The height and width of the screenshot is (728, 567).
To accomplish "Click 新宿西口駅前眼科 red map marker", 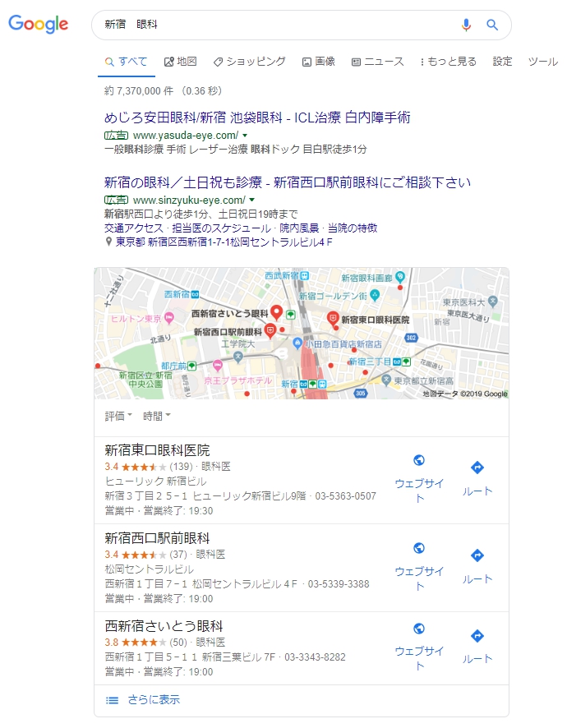I will [270, 330].
